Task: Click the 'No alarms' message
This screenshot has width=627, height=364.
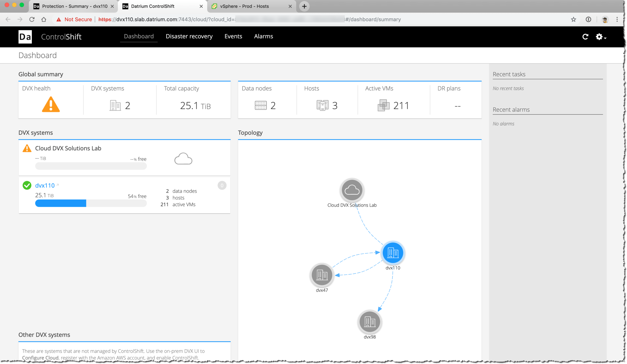Action: click(503, 124)
